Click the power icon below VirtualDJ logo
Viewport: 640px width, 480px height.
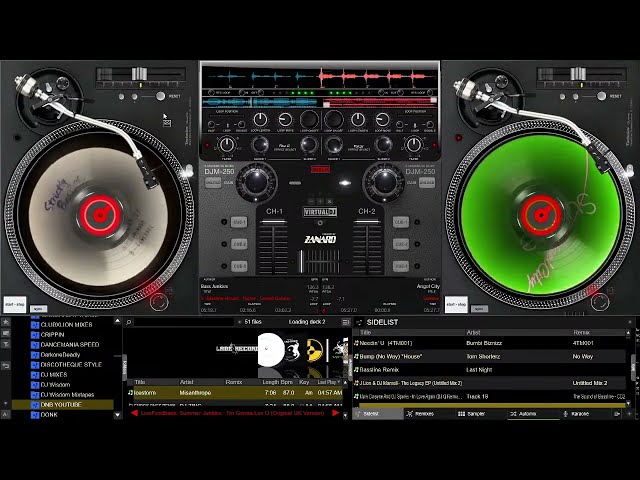click(x=320, y=223)
